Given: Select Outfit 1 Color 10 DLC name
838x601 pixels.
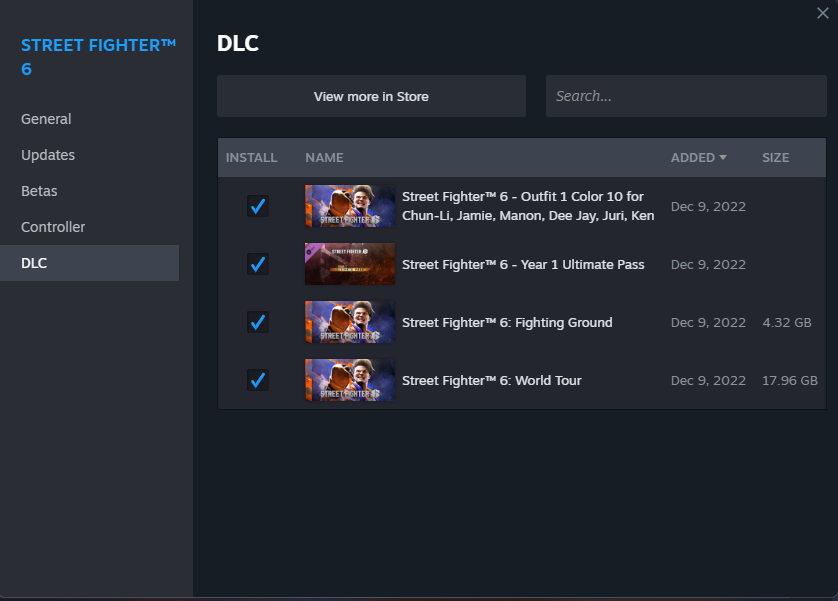Looking at the screenshot, I should click(x=528, y=206).
